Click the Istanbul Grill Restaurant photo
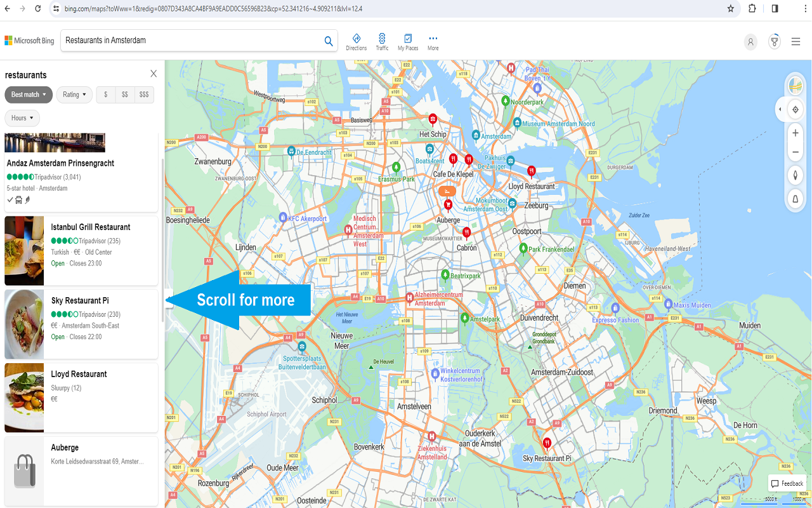812x508 pixels. (x=23, y=250)
